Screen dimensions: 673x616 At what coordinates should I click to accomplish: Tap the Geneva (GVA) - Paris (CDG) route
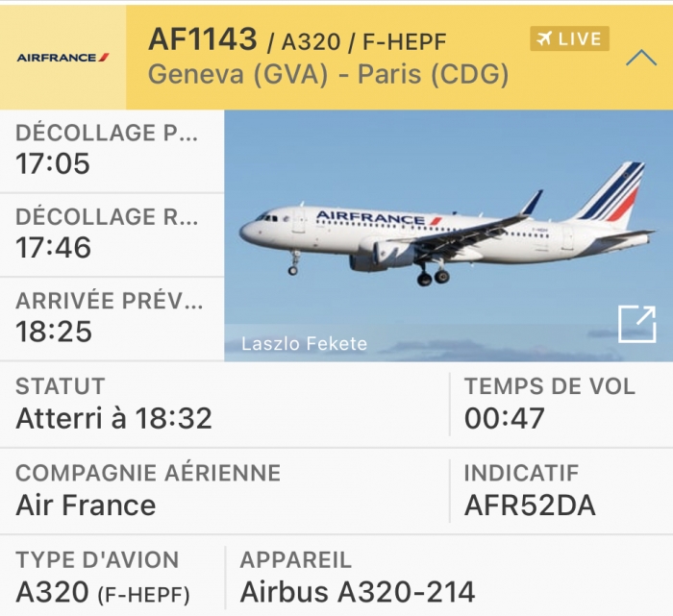click(329, 74)
